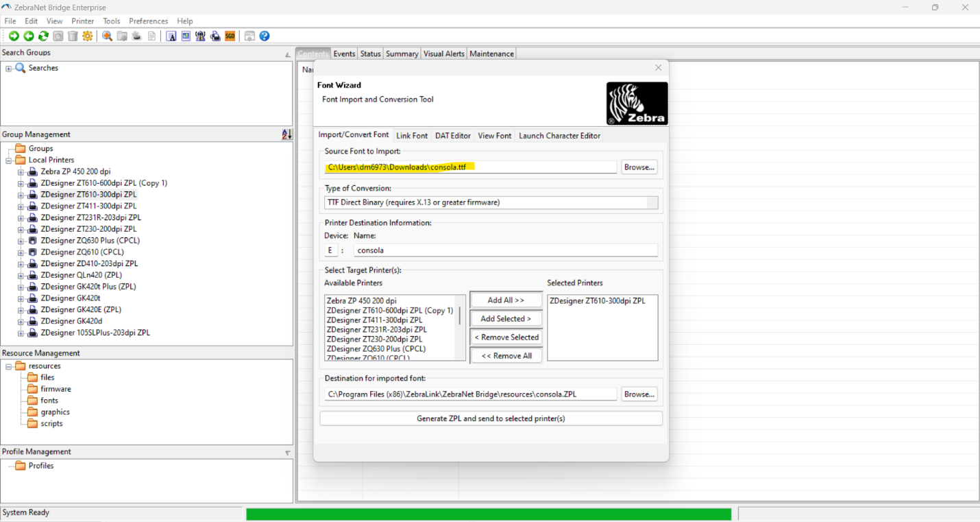Click the trash delete icon in the toolbar

click(x=73, y=36)
